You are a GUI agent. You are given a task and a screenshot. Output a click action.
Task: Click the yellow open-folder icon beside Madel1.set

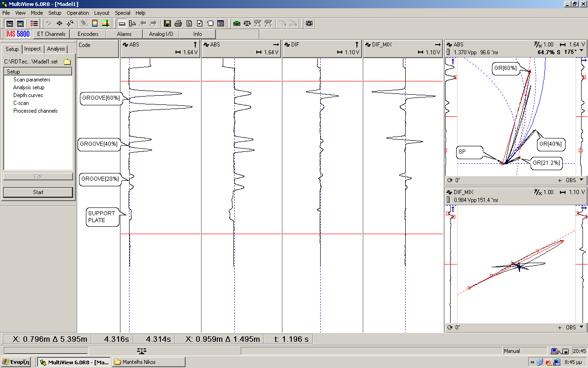pyautogui.click(x=67, y=62)
